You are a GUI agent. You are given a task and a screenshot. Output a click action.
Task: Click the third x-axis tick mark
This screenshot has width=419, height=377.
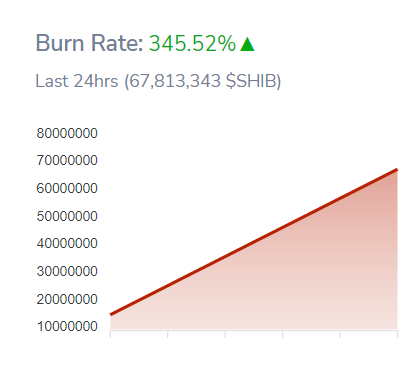click(225, 334)
